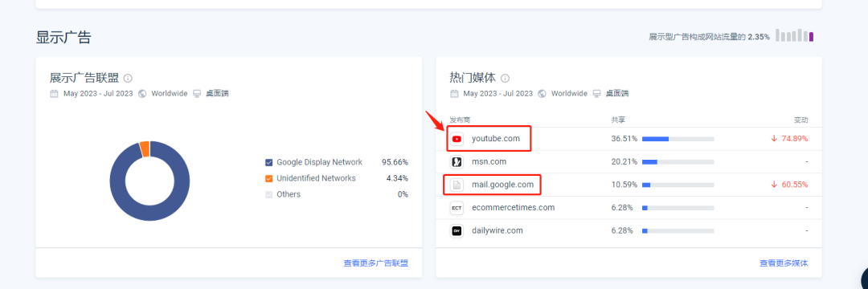Screen dimensions: 868x289
Task: Click globe icon in 展示广告联盟 card
Action: click(142, 93)
